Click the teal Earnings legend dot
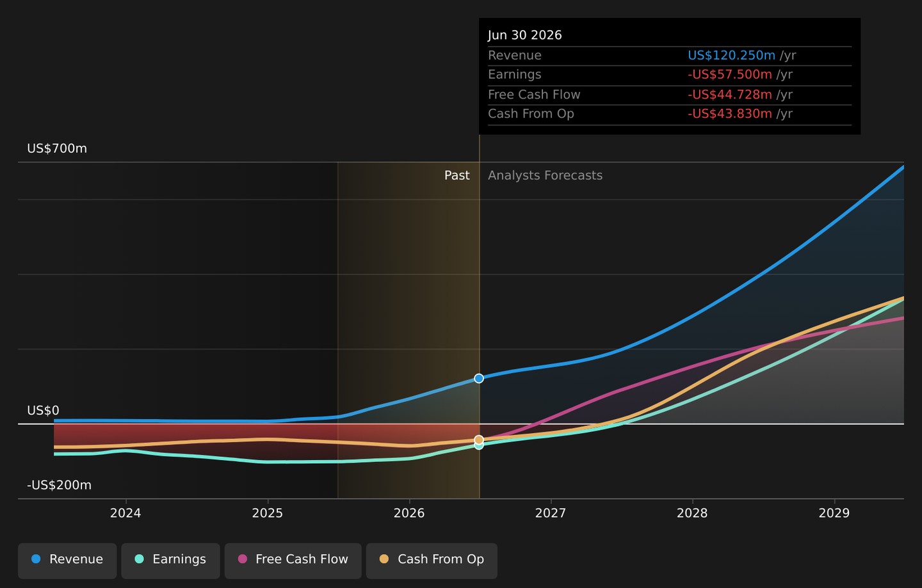 (x=139, y=559)
